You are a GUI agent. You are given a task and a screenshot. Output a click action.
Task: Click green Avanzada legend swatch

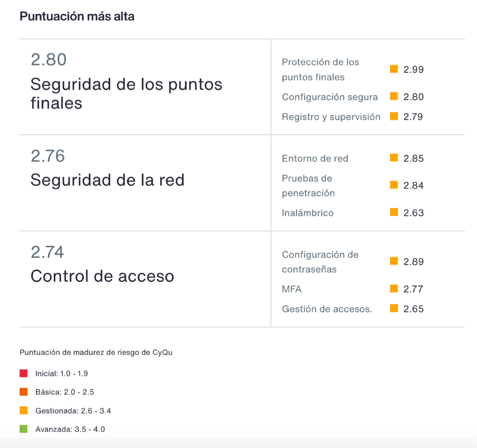[24, 429]
